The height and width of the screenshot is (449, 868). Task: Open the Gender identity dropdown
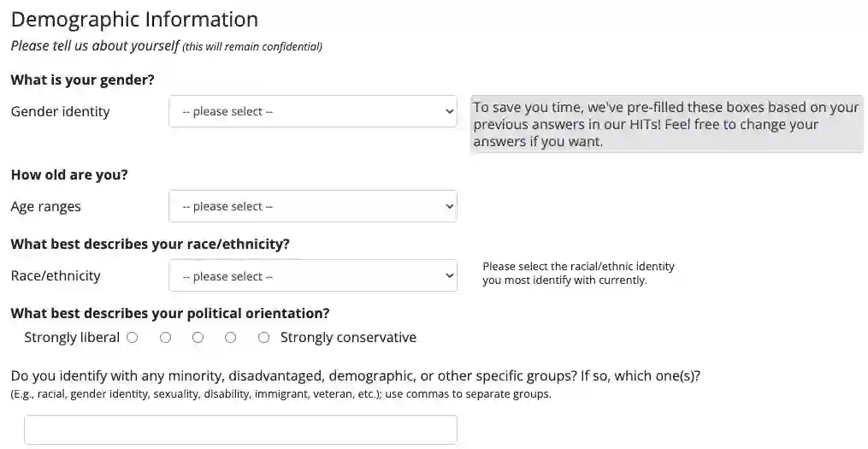point(312,111)
